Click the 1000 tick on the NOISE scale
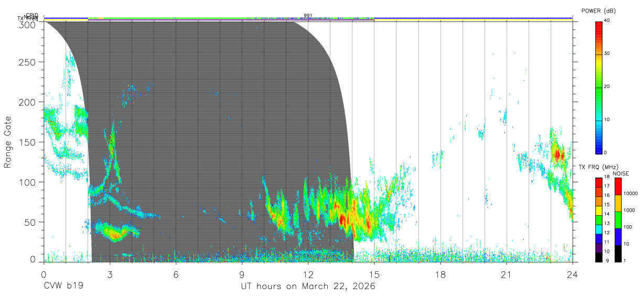 tap(629, 210)
